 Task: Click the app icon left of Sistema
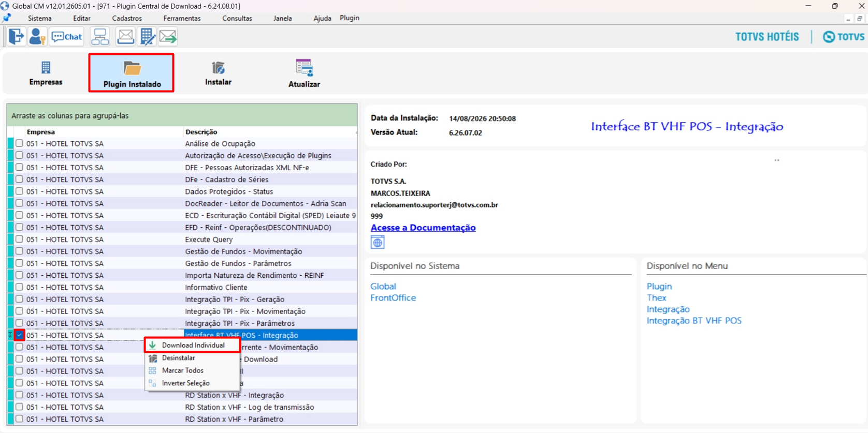coord(7,18)
